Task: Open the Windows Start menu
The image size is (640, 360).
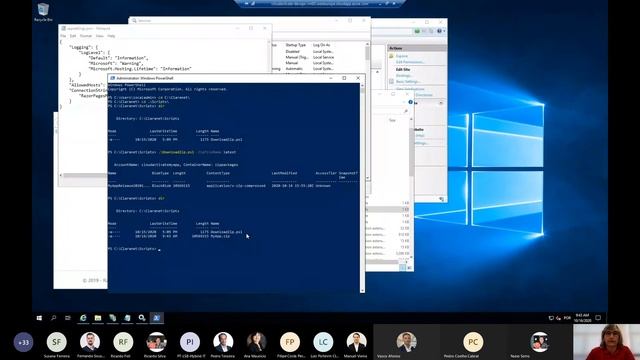Action: click(39, 318)
